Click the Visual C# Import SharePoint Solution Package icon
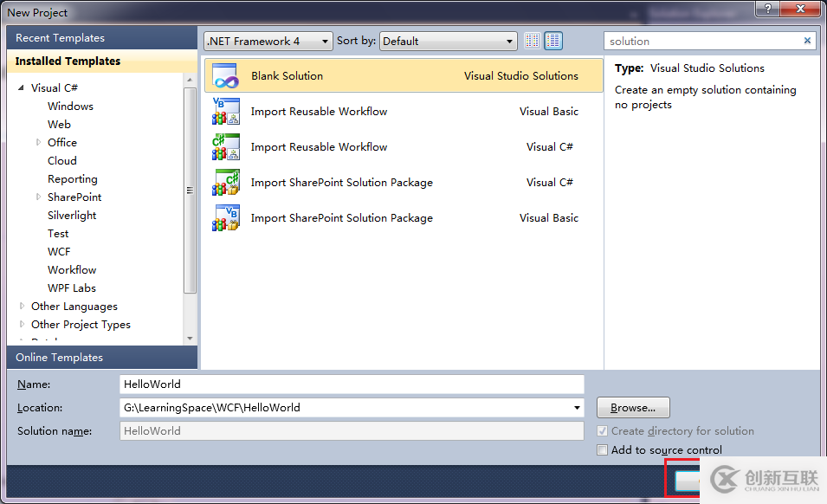The width and height of the screenshot is (827, 504). click(x=226, y=183)
